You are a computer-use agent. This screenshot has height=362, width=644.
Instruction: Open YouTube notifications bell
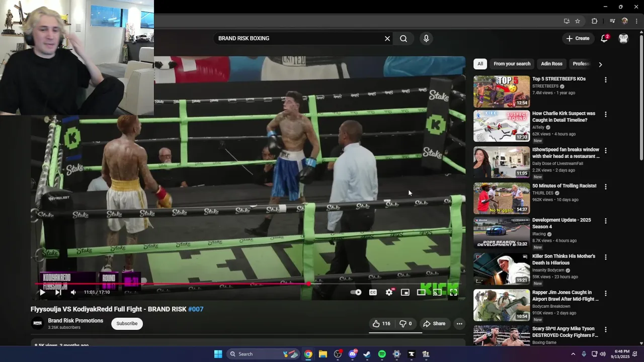point(604,39)
